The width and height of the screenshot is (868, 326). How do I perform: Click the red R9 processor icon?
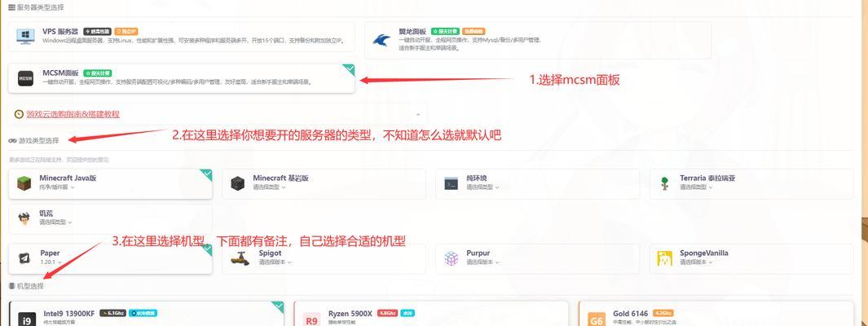[311, 320]
